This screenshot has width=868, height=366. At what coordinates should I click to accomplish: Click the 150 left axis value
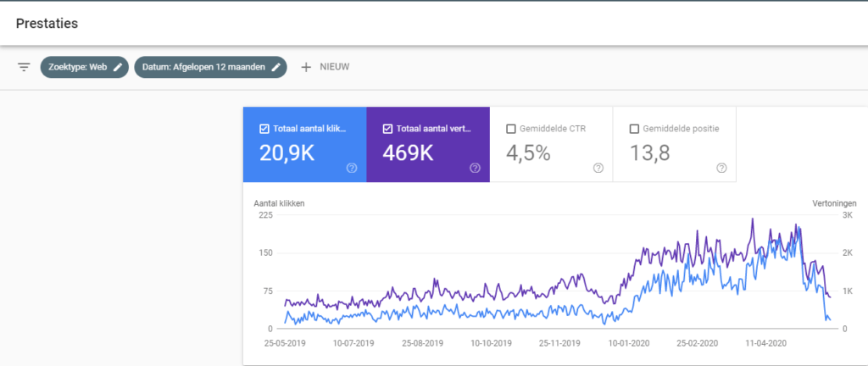tap(266, 252)
